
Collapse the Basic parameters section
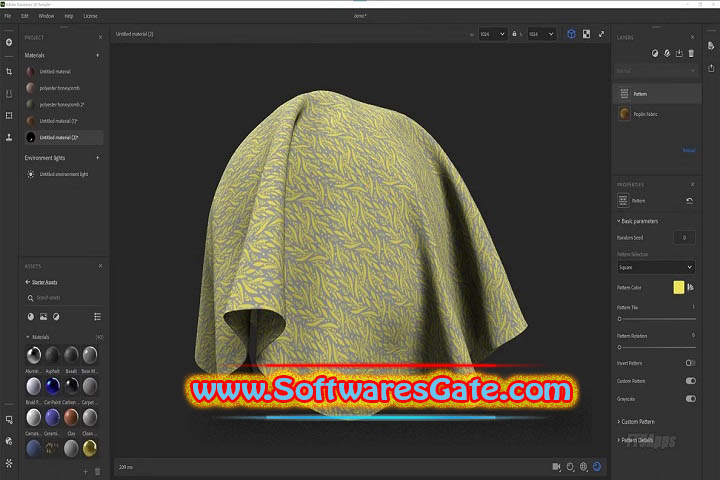637,221
